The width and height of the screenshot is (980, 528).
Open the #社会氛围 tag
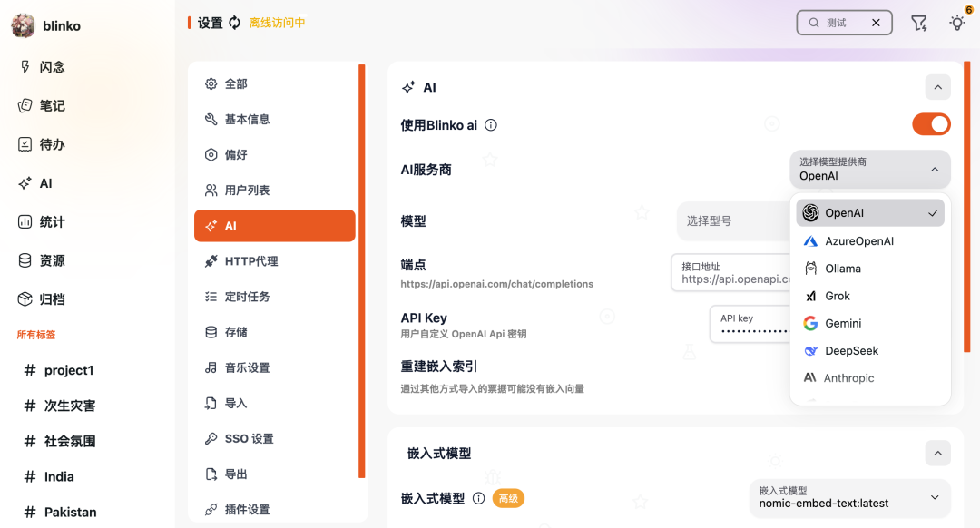[x=59, y=441]
